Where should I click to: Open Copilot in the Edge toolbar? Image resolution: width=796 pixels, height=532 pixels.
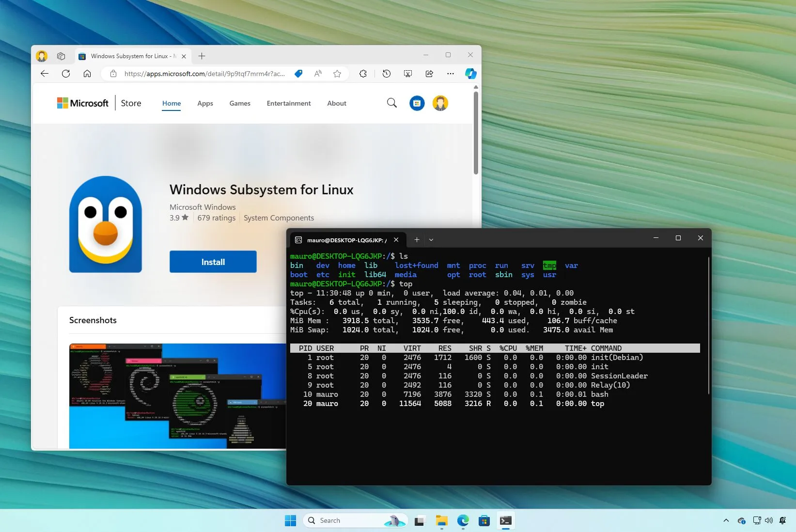click(x=470, y=74)
